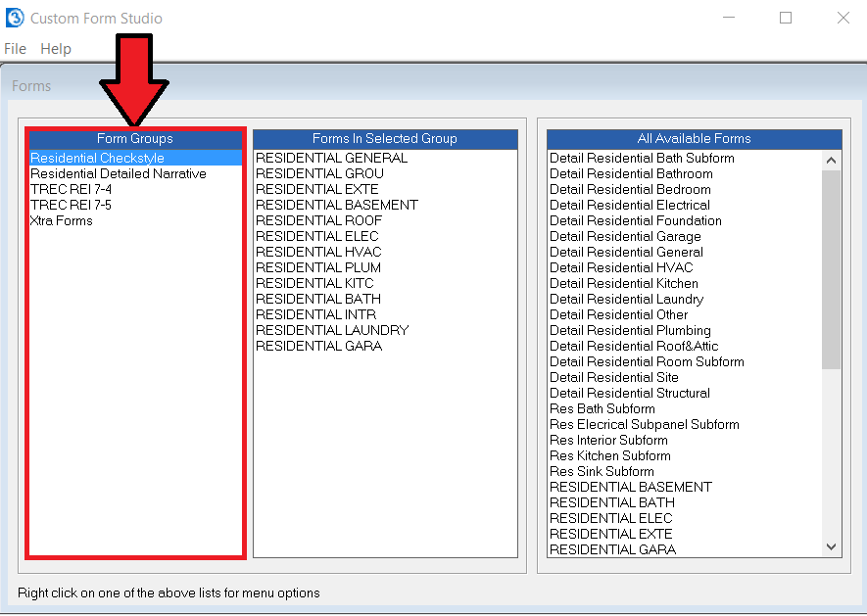This screenshot has height=616, width=867.
Task: Select Detail Residential Room Subform
Action: (685, 361)
